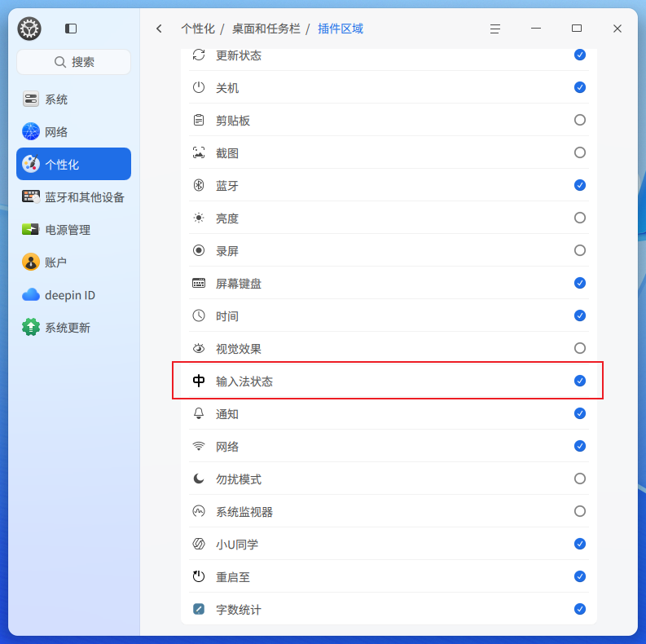Image resolution: width=646 pixels, height=644 pixels.
Task: Click the 输入法状态 中 icon
Action: pyautogui.click(x=199, y=381)
